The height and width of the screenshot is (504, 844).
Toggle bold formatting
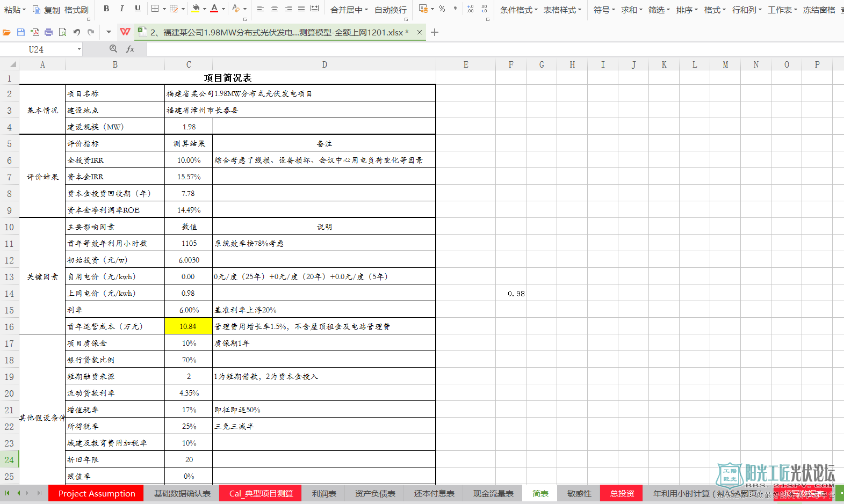[106, 8]
